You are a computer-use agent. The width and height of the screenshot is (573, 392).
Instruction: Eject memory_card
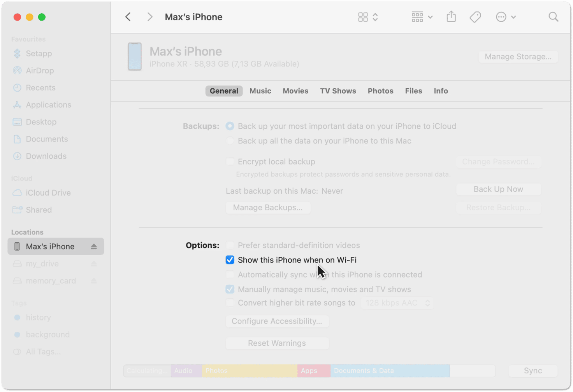pos(94,281)
